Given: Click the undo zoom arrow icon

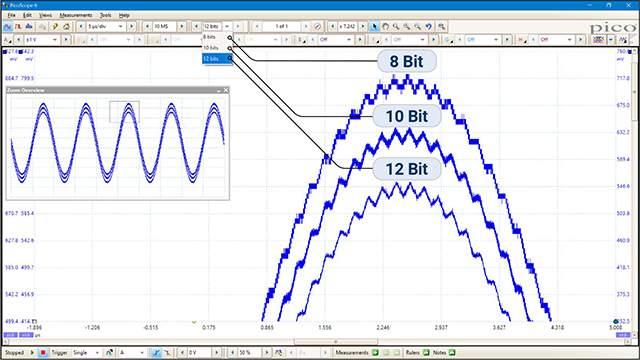Looking at the screenshot, I should 428,27.
